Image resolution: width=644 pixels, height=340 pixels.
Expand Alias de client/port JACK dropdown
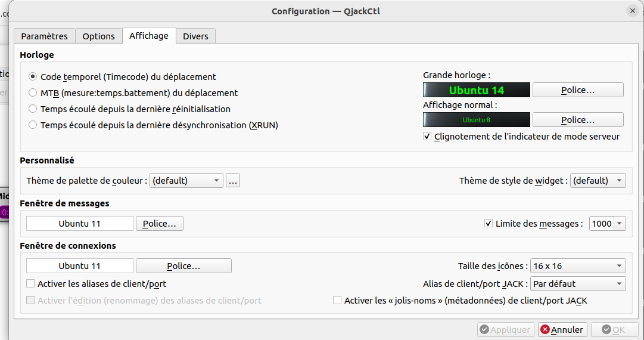[x=577, y=284]
